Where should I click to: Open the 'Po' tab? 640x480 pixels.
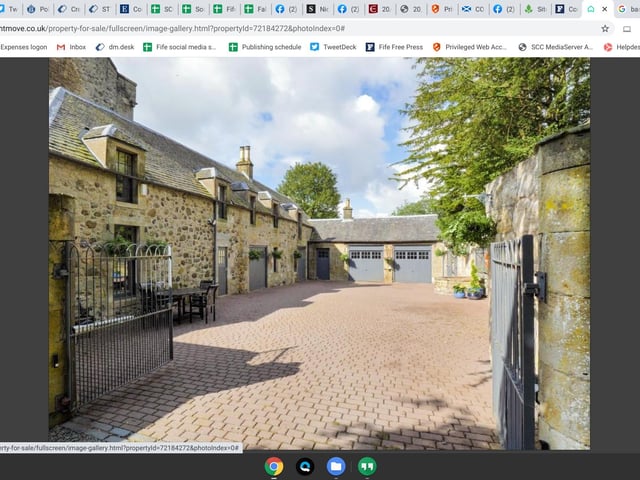[38, 9]
